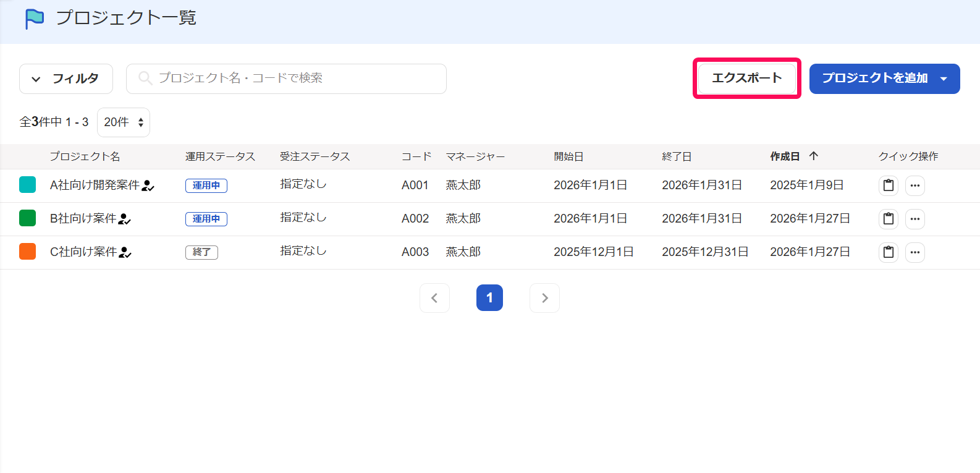Sort by 作成日 column header
The height and width of the screenshot is (473, 980).
coord(785,156)
